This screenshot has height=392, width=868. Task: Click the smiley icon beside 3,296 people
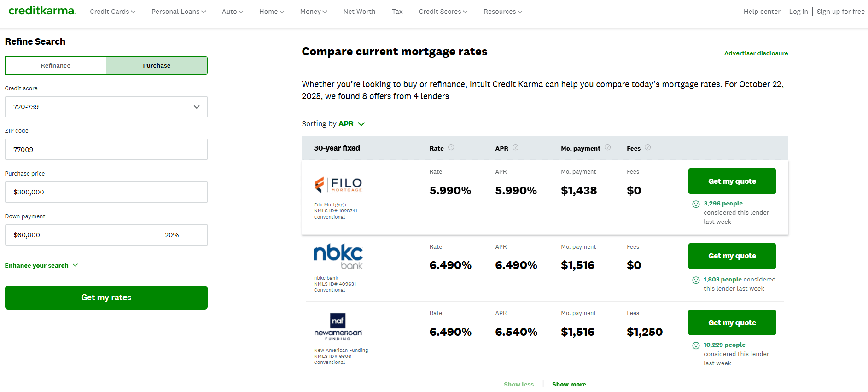[x=696, y=203]
